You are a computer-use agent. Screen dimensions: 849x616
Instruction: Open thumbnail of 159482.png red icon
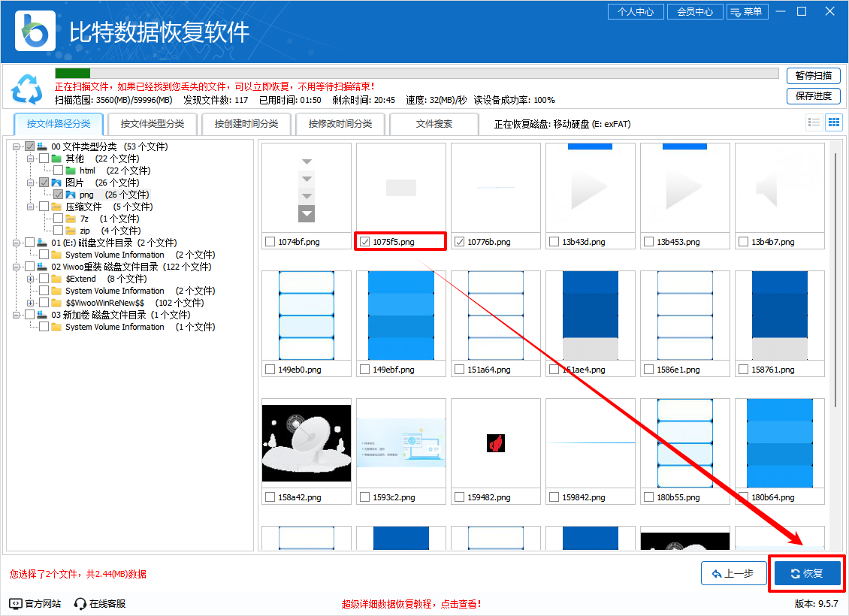495,443
